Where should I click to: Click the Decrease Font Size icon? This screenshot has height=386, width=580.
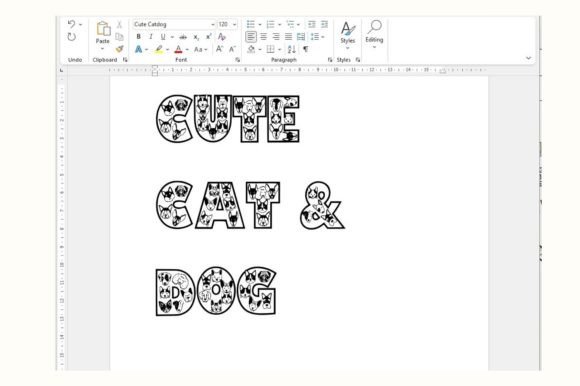click(x=232, y=49)
